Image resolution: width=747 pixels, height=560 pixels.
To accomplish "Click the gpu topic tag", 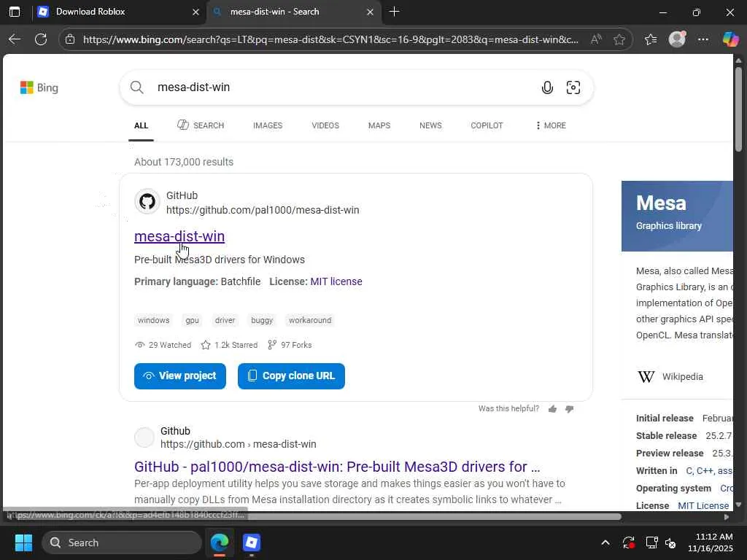I will click(x=192, y=320).
